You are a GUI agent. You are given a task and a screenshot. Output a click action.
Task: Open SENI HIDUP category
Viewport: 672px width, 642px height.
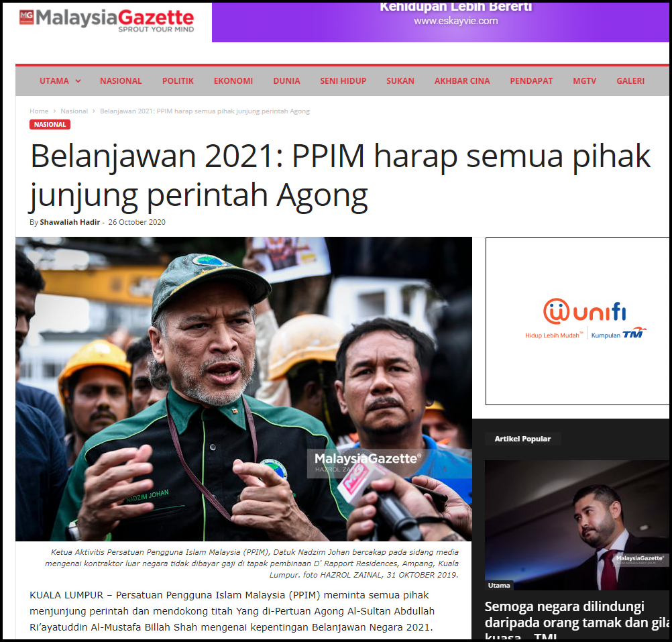(x=343, y=81)
